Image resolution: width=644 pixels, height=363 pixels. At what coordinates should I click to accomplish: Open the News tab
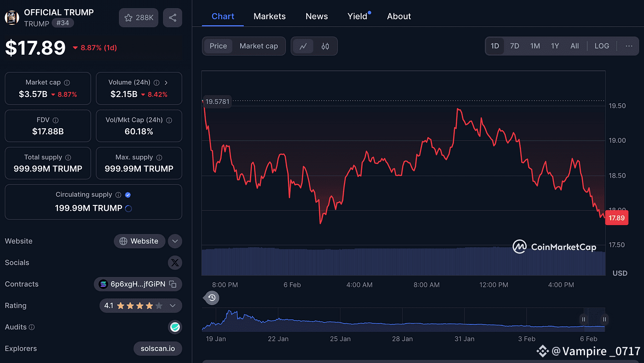[316, 16]
